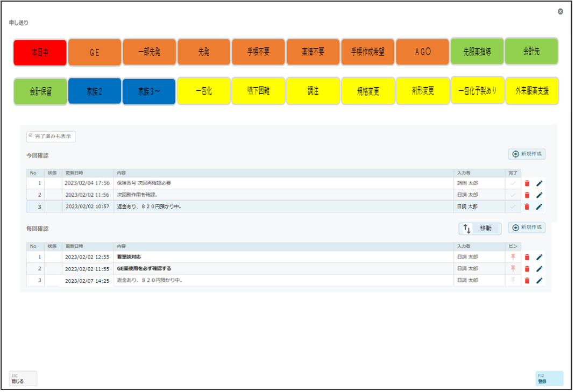575x392 pixels.
Task: Pin the 2023/02/07 14:25 entry in 毎回確認
Action: tap(513, 280)
